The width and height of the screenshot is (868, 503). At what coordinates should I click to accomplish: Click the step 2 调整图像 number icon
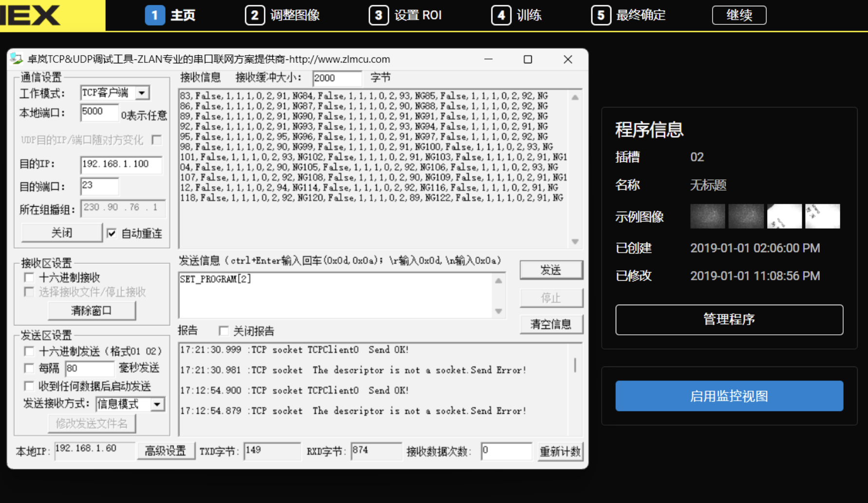tap(255, 15)
